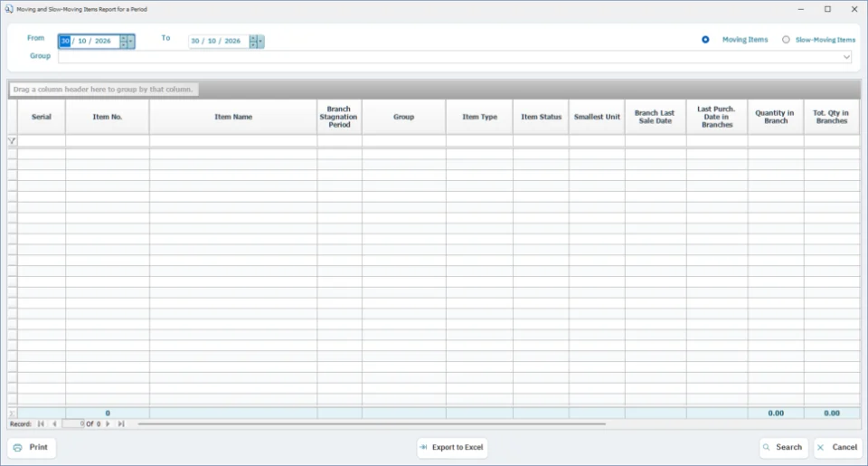Maximize the report window

pyautogui.click(x=827, y=9)
